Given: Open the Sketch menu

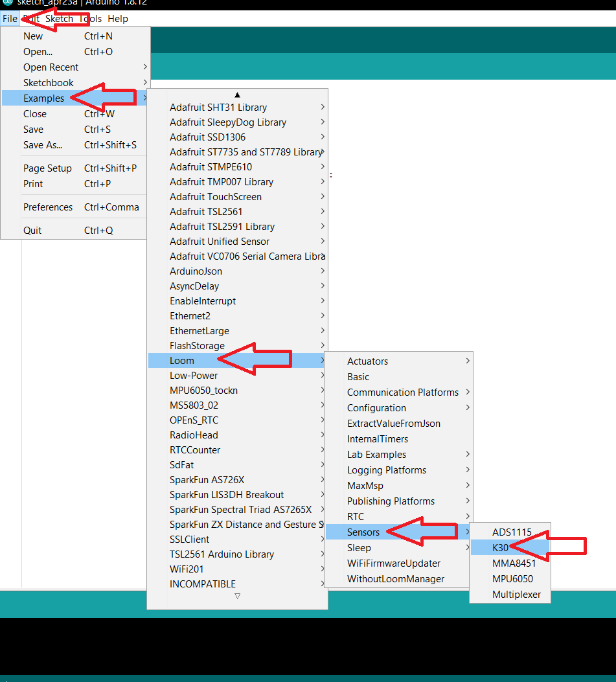Looking at the screenshot, I should coord(59,19).
